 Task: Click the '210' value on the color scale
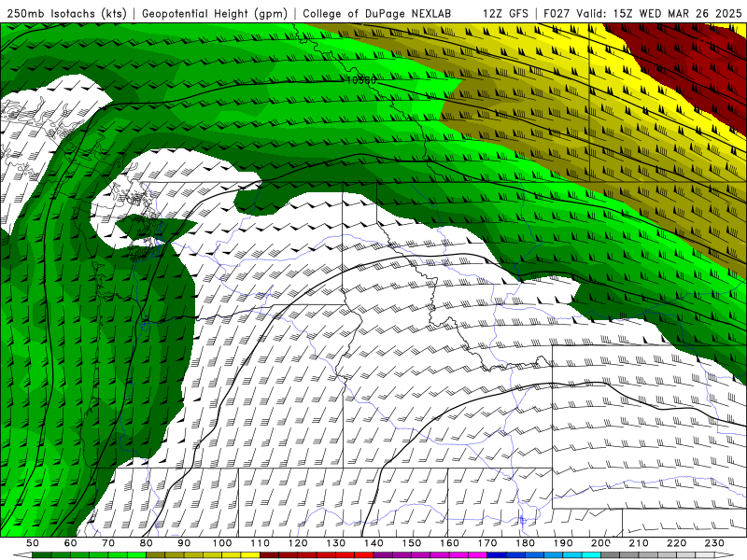click(x=639, y=543)
